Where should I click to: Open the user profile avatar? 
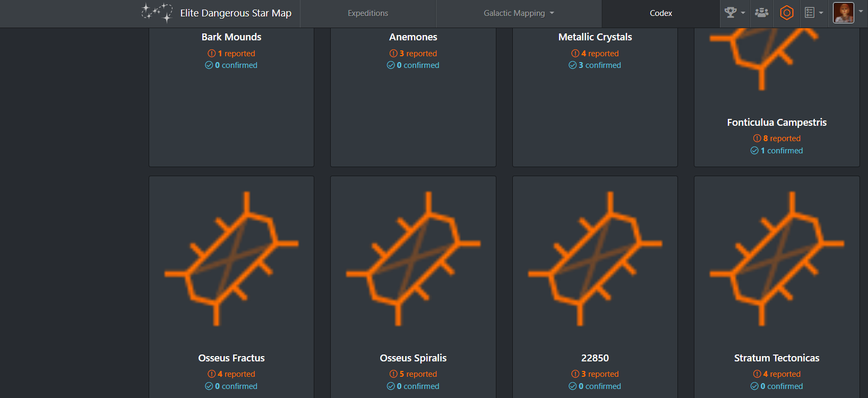(844, 13)
